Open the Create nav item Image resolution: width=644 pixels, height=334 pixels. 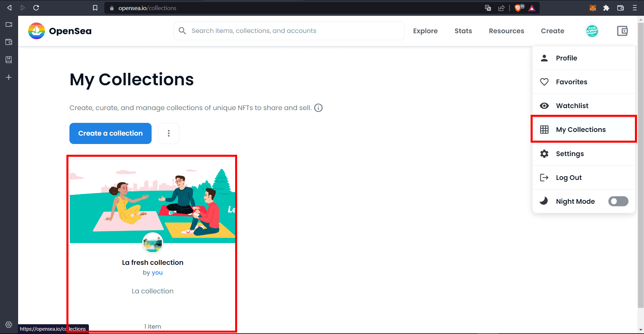(552, 31)
